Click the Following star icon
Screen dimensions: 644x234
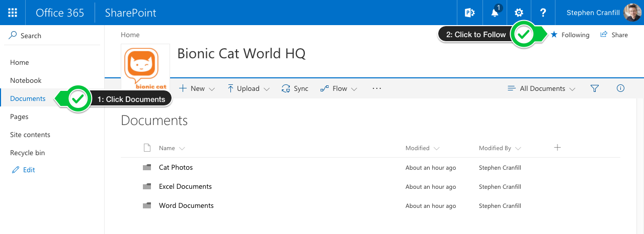[554, 35]
